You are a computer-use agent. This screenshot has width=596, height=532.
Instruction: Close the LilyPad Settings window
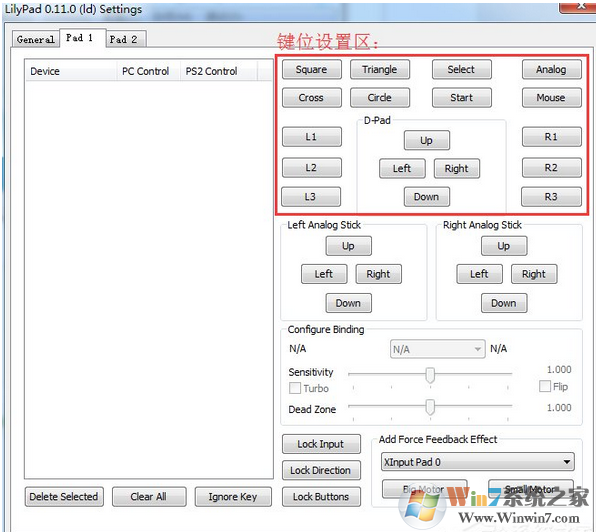[578, 7]
